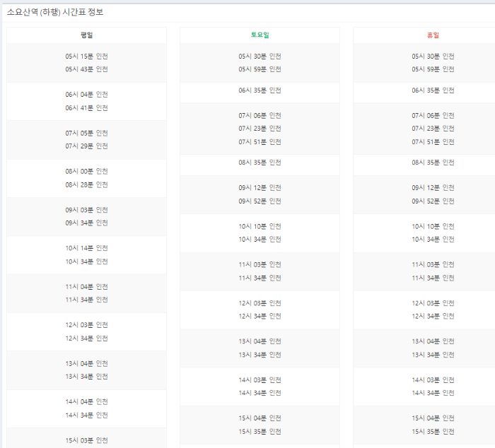Viewport: 495px width, 448px height.
Task: Pick 07시 51분 인천 holiday entry
Action: click(433, 142)
